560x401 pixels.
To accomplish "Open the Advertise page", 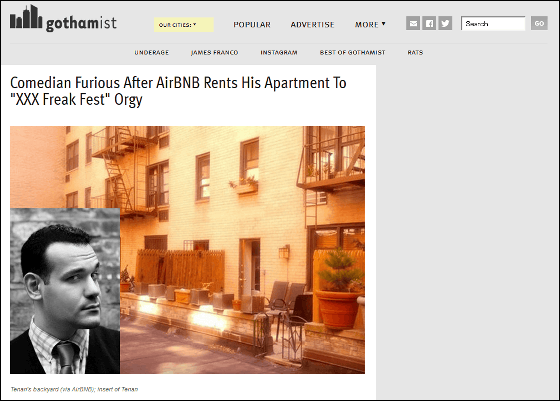I will tap(312, 25).
